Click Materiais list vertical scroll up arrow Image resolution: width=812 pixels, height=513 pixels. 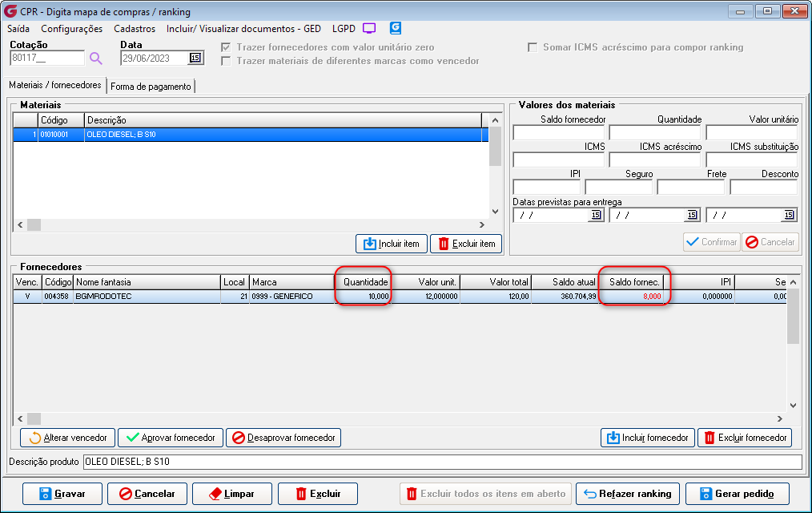click(x=495, y=120)
